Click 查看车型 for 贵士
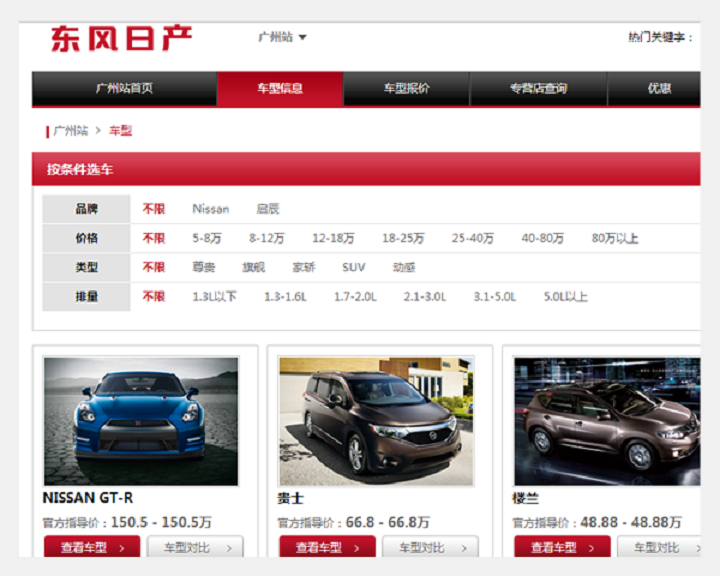This screenshot has width=720, height=576. [327, 547]
